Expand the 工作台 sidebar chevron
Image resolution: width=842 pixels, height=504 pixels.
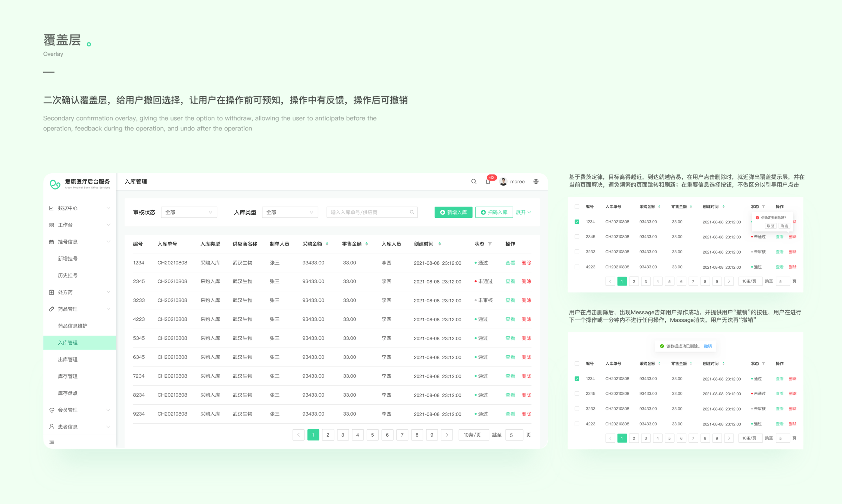pyautogui.click(x=108, y=225)
